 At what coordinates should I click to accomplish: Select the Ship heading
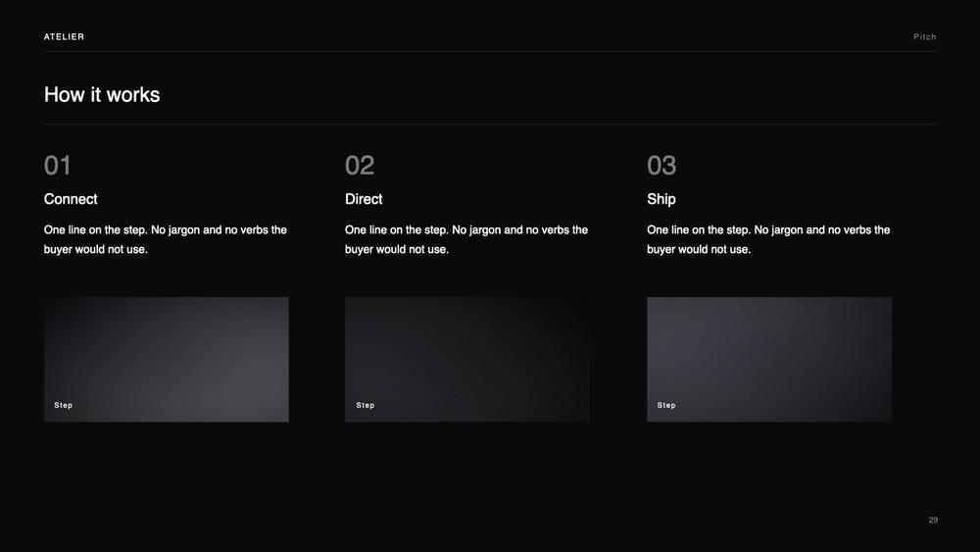tap(661, 199)
